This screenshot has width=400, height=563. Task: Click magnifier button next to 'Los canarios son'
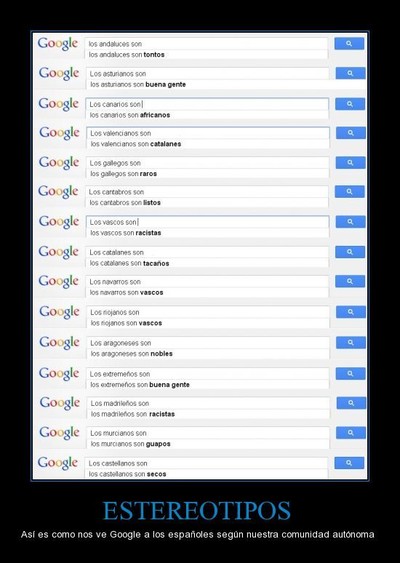350,104
